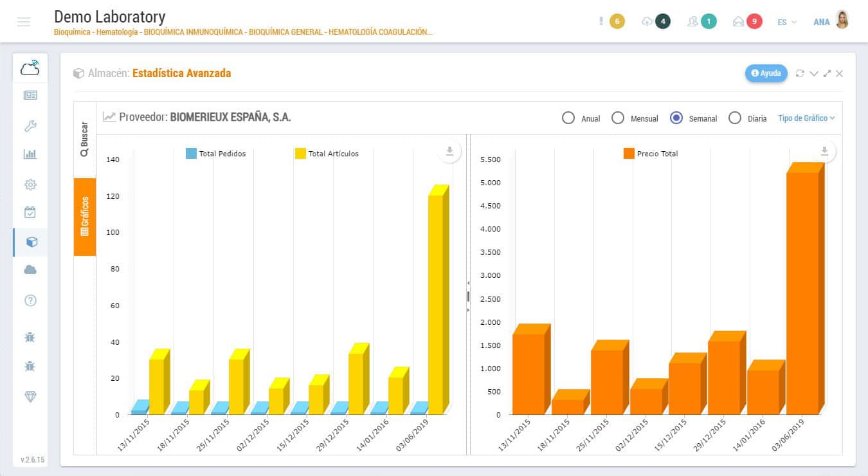Open the wrench tools sidebar icon
This screenshot has height=476, width=868.
(30, 125)
